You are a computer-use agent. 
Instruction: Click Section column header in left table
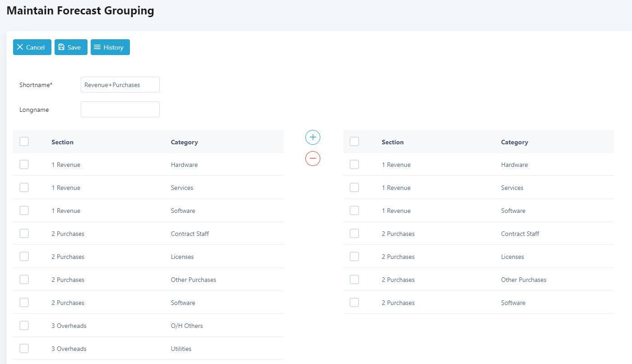[x=62, y=142]
